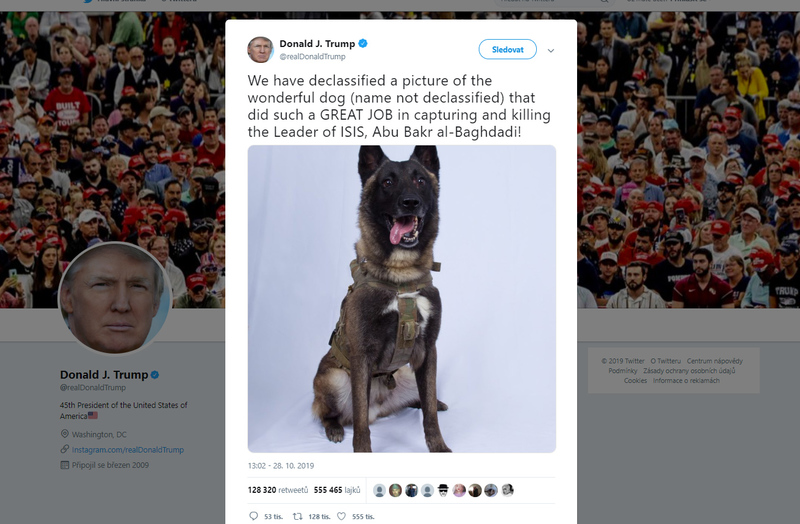Click the retweet arrows icon
Viewport: 800px width, 524px height.
click(x=297, y=516)
